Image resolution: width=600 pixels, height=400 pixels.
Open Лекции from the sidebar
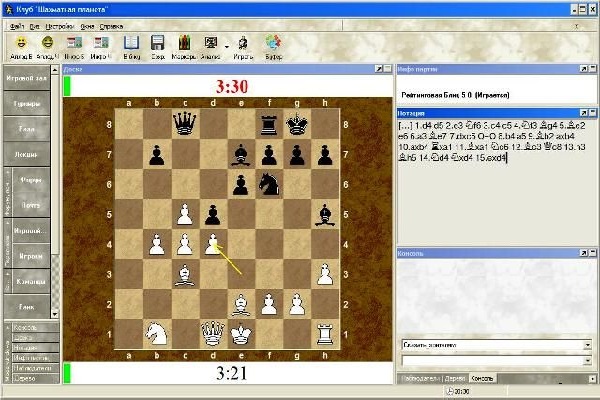pyautogui.click(x=27, y=154)
